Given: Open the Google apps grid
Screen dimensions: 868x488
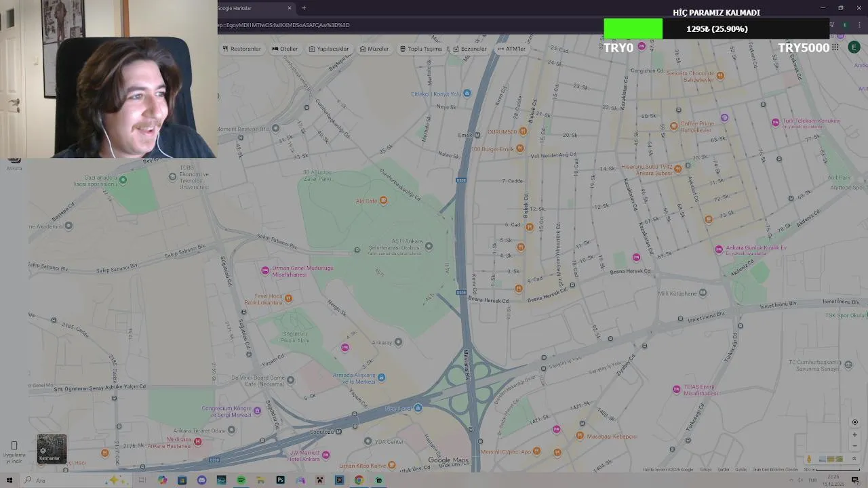Looking at the screenshot, I should coord(835,47).
